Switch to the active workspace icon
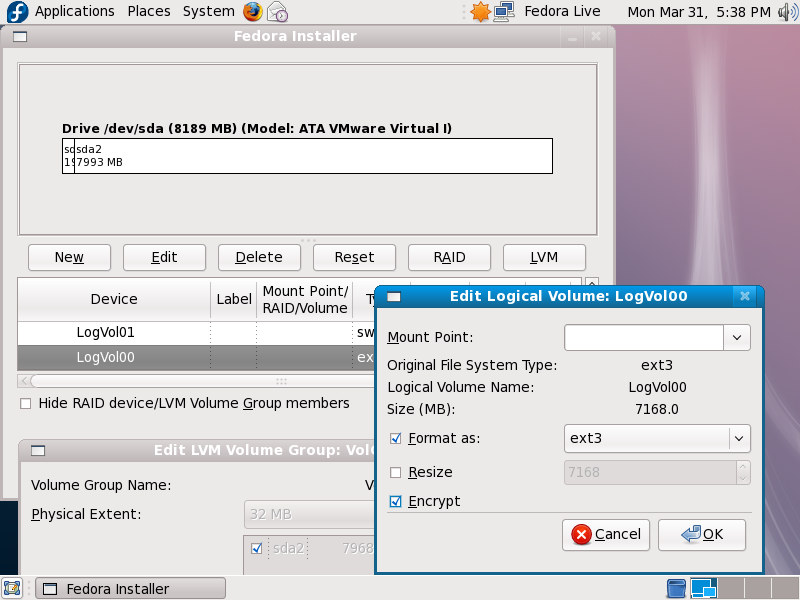The width and height of the screenshot is (800, 600). click(x=704, y=589)
